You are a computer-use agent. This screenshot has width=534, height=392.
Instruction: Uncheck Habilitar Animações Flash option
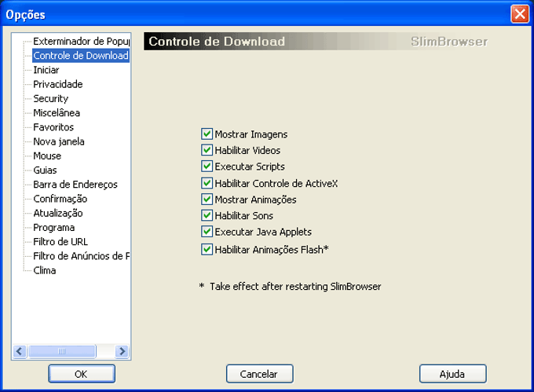click(207, 249)
